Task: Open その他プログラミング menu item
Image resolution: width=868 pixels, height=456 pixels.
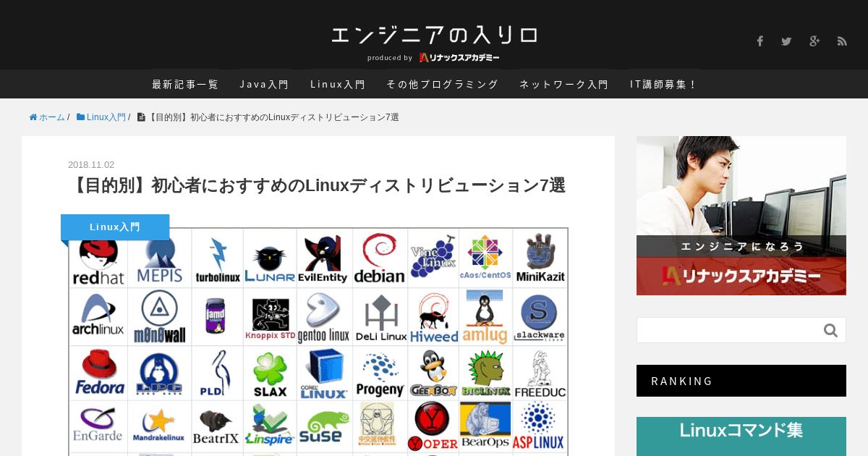Action: click(442, 84)
